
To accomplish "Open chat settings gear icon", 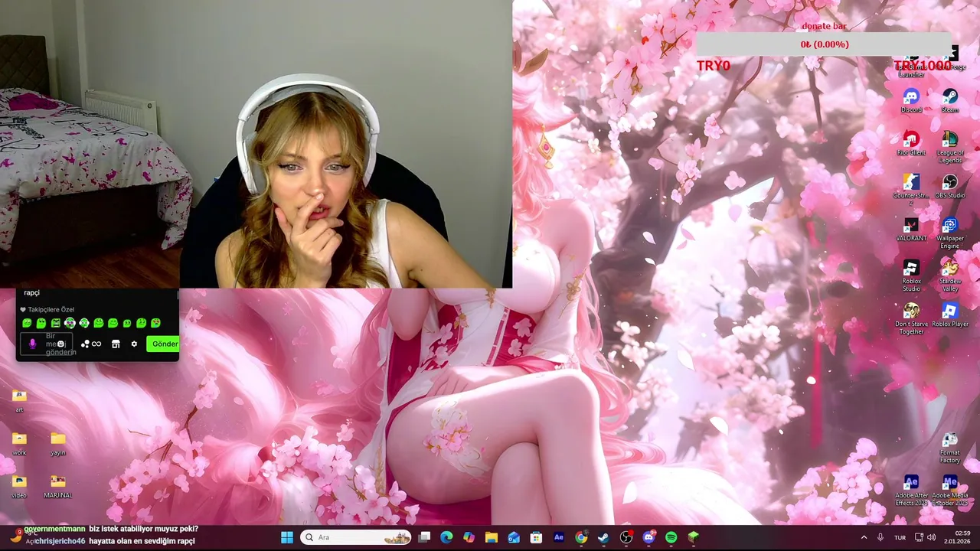I will point(134,344).
